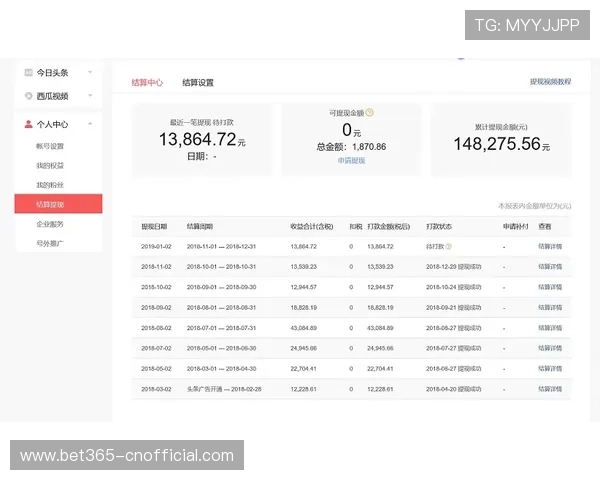Open 我的权益 in the sidebar

click(50, 165)
